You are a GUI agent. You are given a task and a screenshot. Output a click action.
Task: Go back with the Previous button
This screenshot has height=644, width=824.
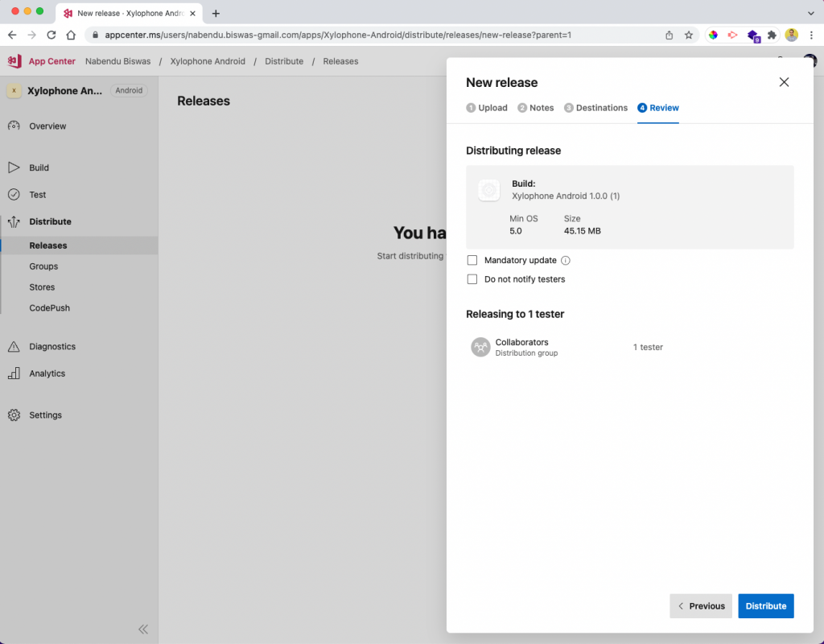(x=701, y=606)
